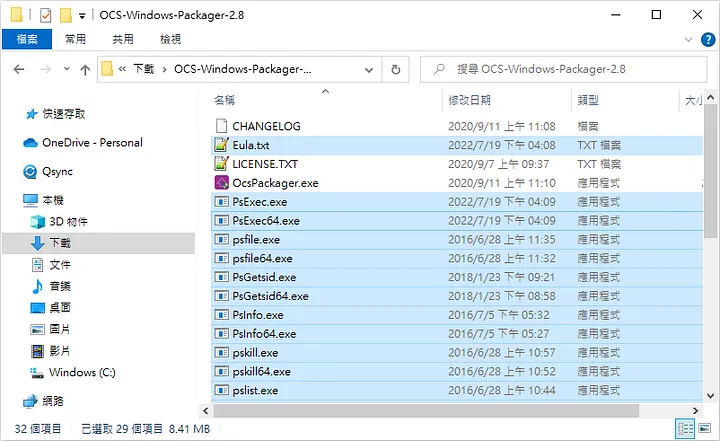Select the CHANGELOG file icon
The height and width of the screenshot is (441, 720).
221,126
